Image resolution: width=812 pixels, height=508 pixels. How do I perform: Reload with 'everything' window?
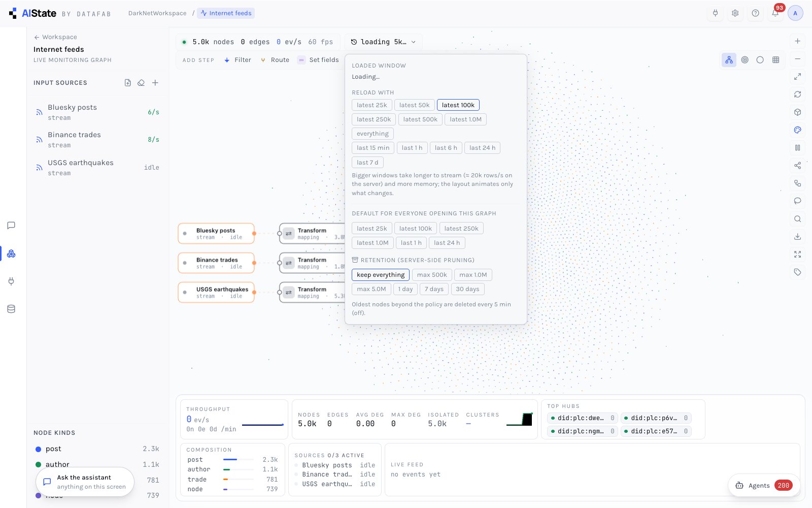(373, 134)
